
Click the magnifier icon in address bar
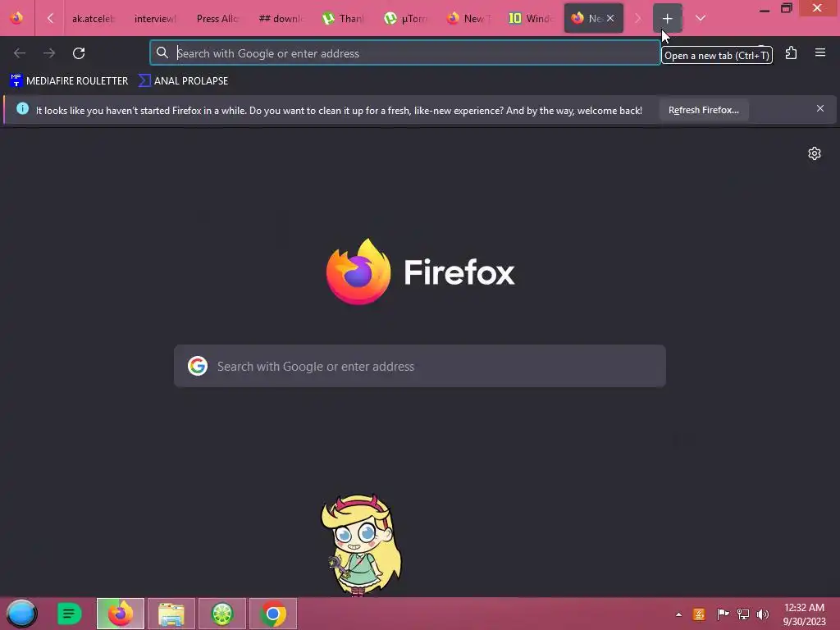pos(162,52)
